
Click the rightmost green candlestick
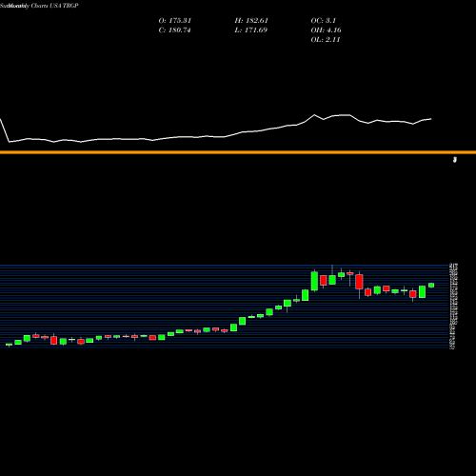(x=431, y=286)
